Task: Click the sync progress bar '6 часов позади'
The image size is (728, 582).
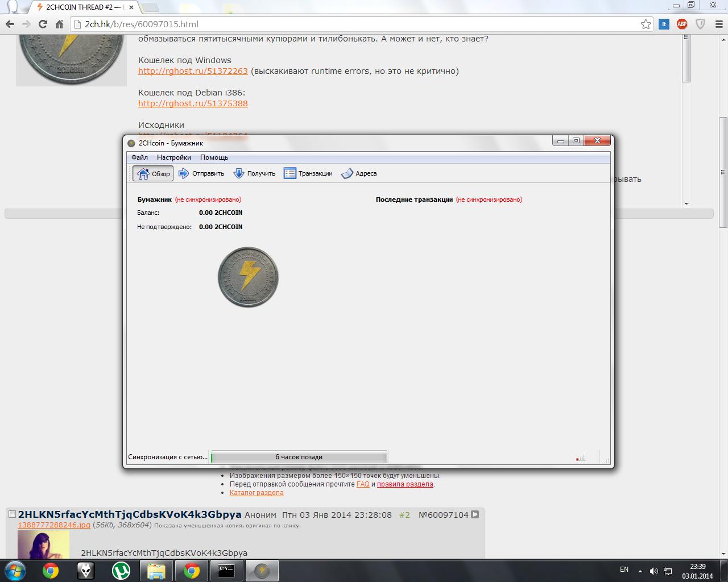Action: [299, 457]
